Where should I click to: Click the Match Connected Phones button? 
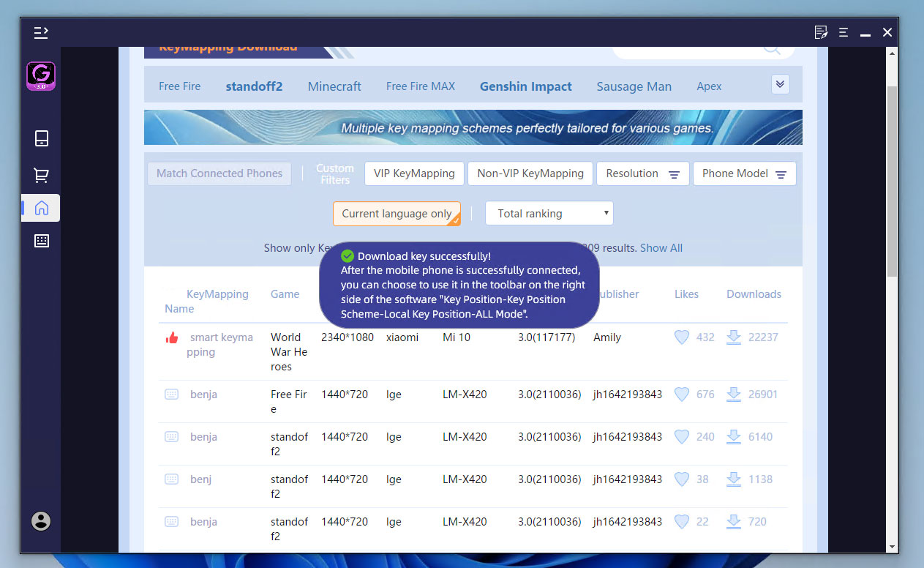[219, 173]
